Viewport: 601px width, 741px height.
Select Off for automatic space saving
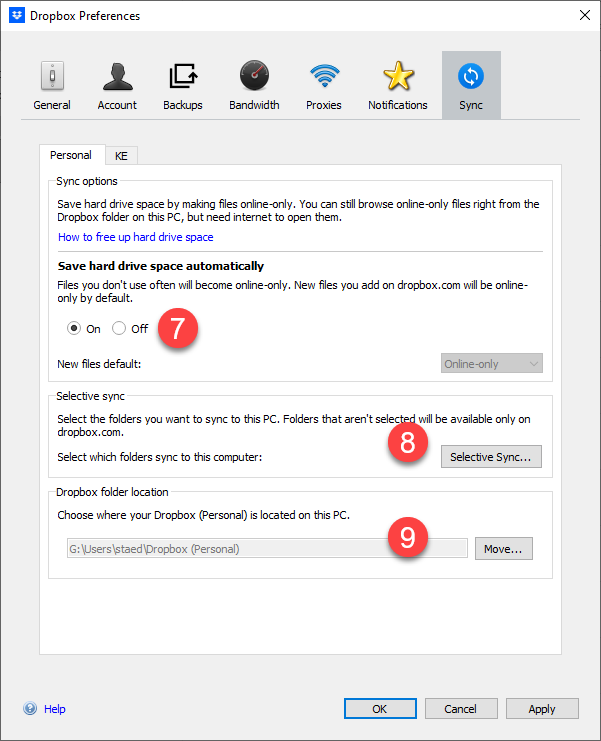point(119,328)
